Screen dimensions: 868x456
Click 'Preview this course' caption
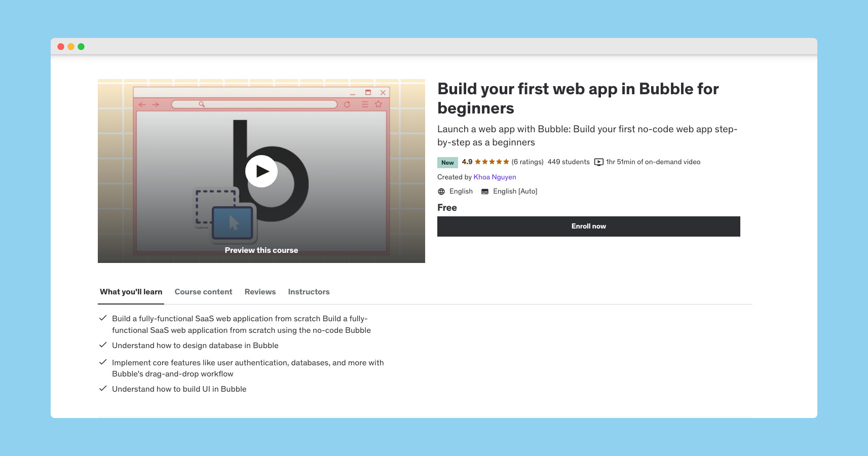[261, 250]
